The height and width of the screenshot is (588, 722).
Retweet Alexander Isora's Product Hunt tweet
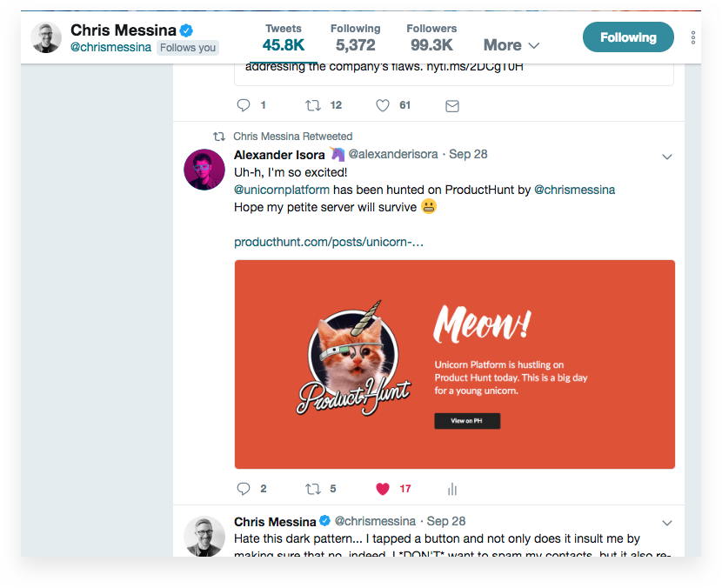coord(313,489)
